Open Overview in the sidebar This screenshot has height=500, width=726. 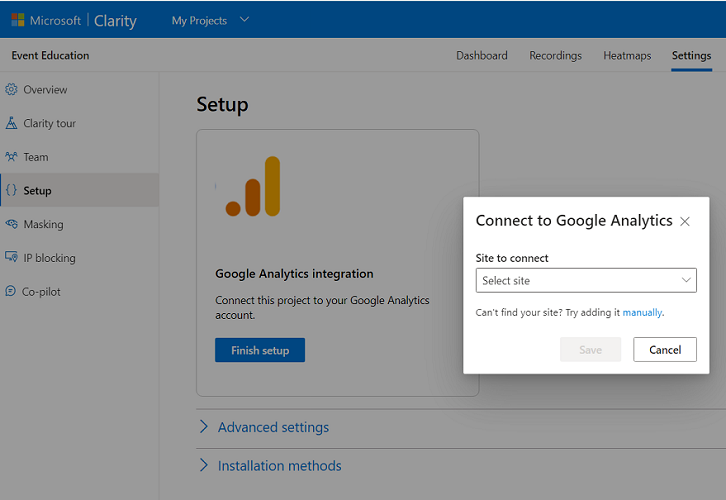[x=80, y=89]
